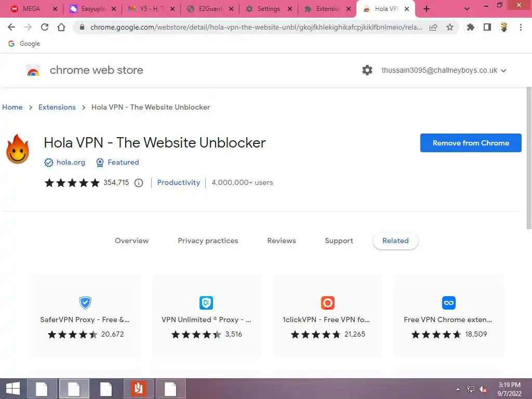Show hidden tray icons arrow
Image resolution: width=532 pixels, height=399 pixels.
[458, 389]
